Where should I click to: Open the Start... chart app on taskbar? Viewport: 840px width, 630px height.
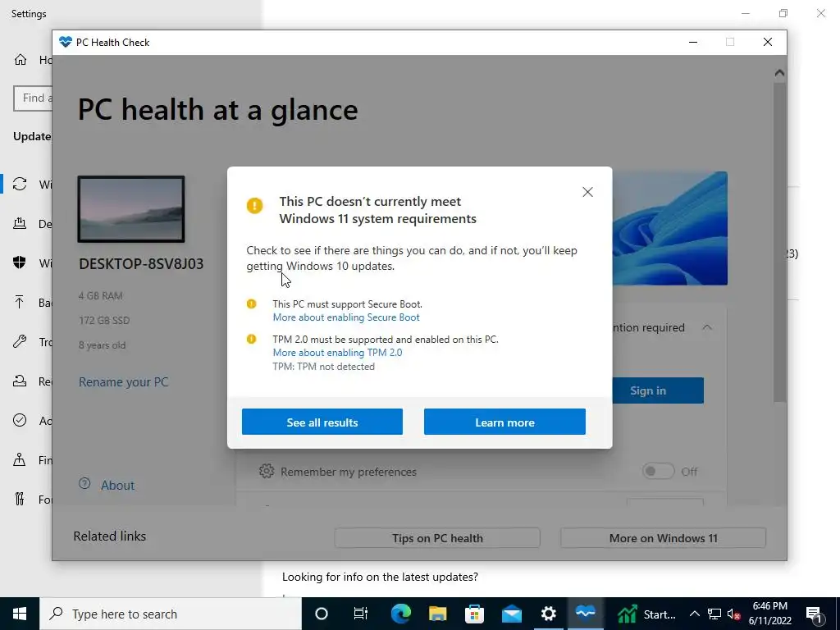pos(646,614)
